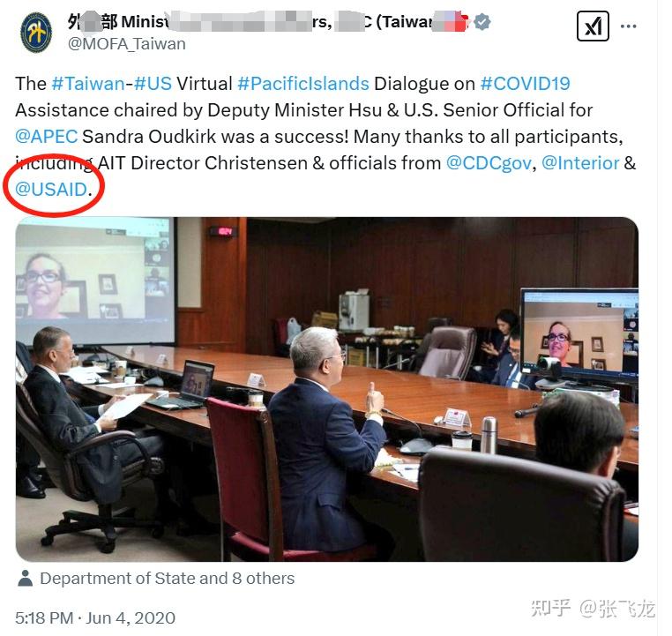
Task: Click the Grok xI icon
Action: point(593,26)
